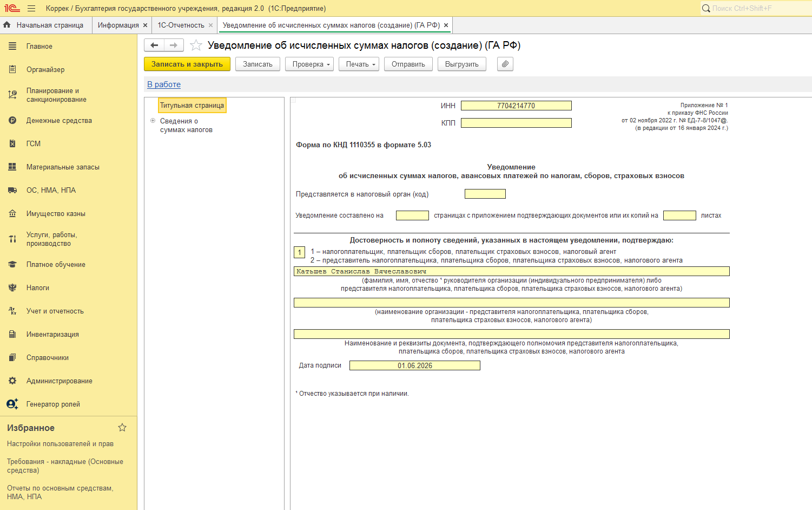Click the star next to Избранное
The width and height of the screenshot is (812, 510).
click(x=122, y=428)
